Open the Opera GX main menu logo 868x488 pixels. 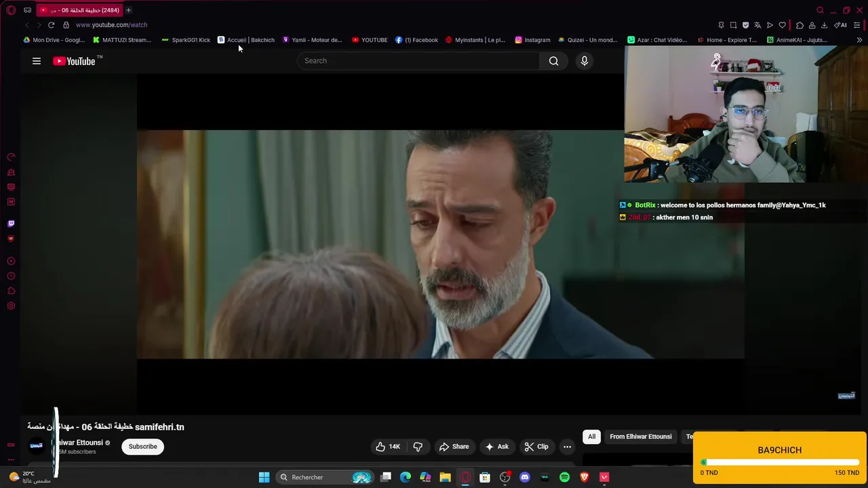11,10
